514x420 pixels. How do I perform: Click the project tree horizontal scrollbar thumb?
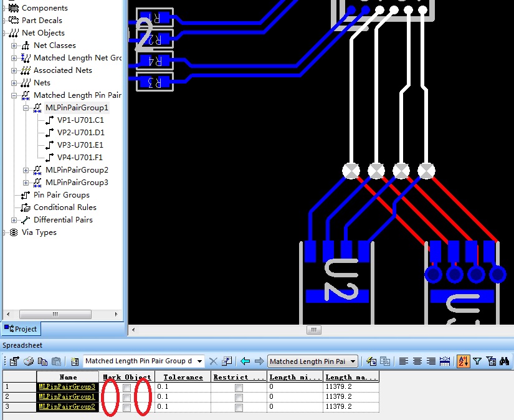click(55, 314)
